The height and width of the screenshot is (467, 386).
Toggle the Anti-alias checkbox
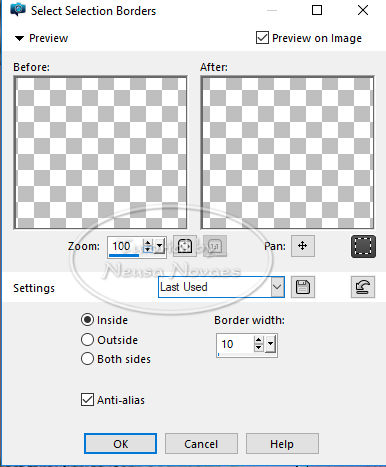point(87,399)
